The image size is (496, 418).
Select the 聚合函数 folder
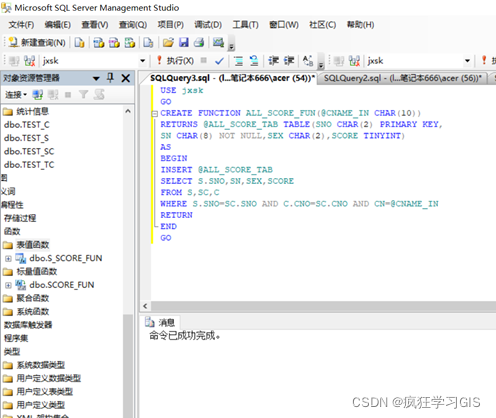tap(33, 298)
